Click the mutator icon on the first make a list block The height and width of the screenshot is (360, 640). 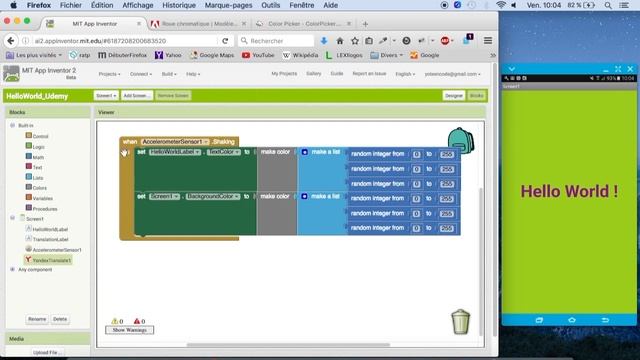(304, 152)
